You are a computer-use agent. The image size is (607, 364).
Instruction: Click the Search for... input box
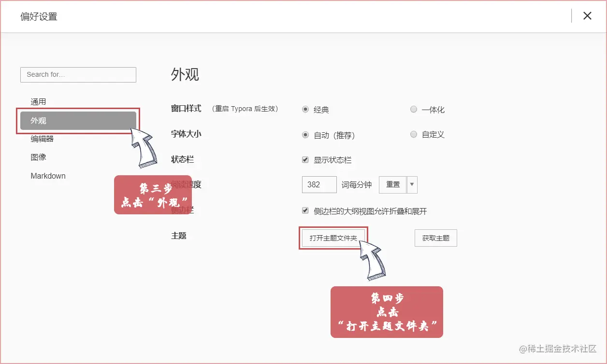click(78, 74)
